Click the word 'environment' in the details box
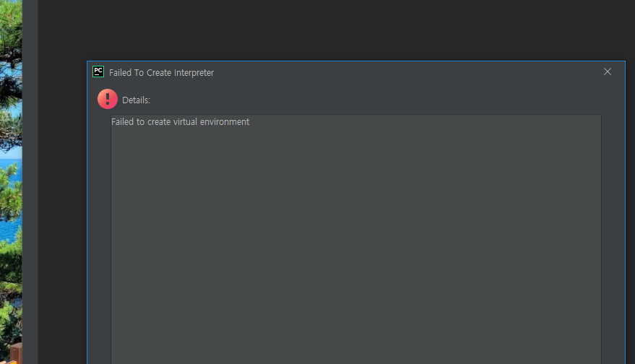 [x=225, y=122]
